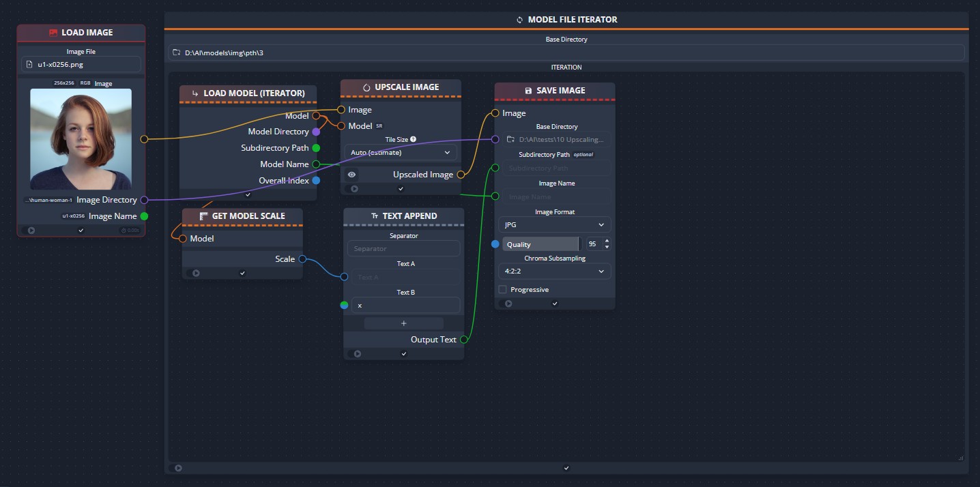Click the Tt icon on the Text Append node

pos(375,216)
